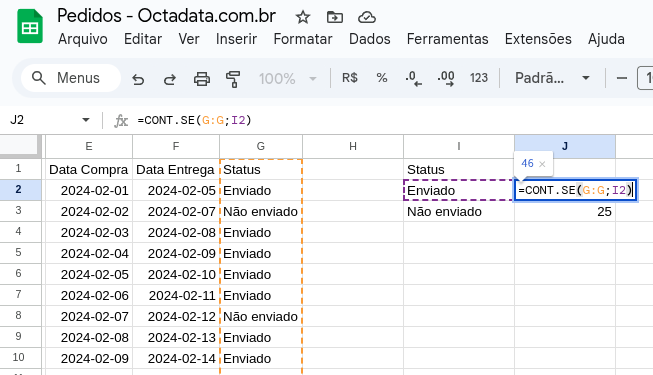653x375 pixels.
Task: Open the Extensões menu
Action: pos(538,39)
